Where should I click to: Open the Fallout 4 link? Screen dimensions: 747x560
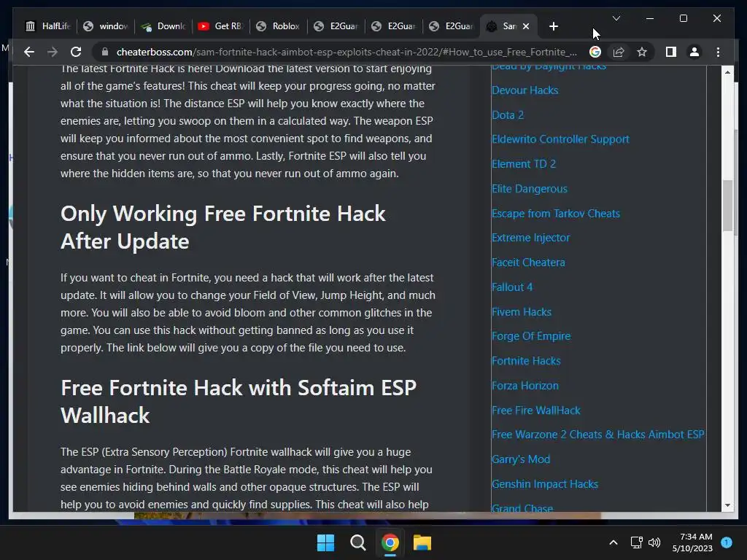(x=512, y=287)
